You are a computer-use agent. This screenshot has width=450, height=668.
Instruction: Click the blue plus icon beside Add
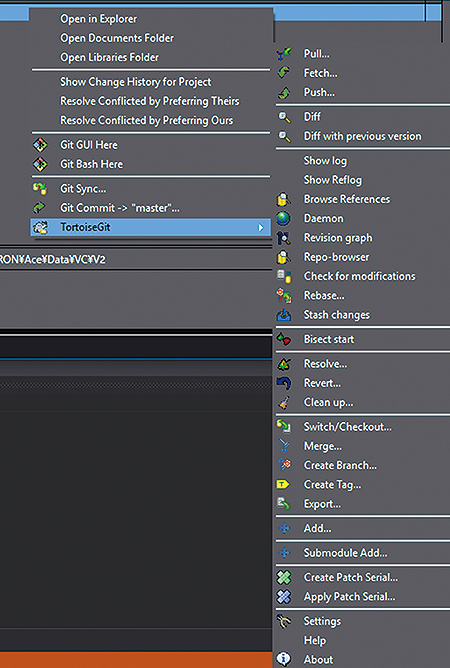point(284,528)
